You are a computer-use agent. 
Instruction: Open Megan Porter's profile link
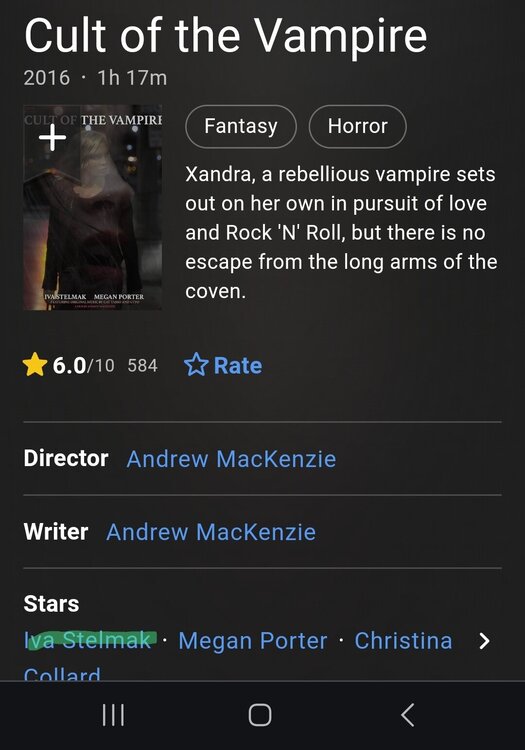(253, 640)
